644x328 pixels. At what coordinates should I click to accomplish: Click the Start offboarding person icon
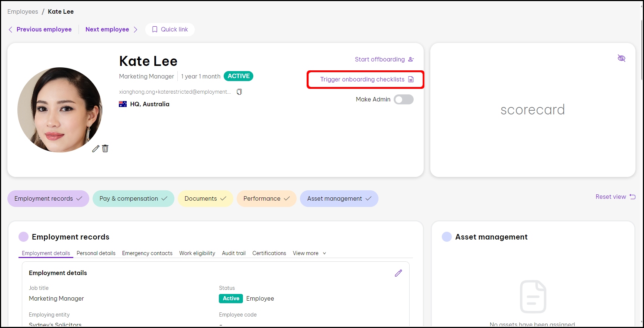pyautogui.click(x=411, y=59)
